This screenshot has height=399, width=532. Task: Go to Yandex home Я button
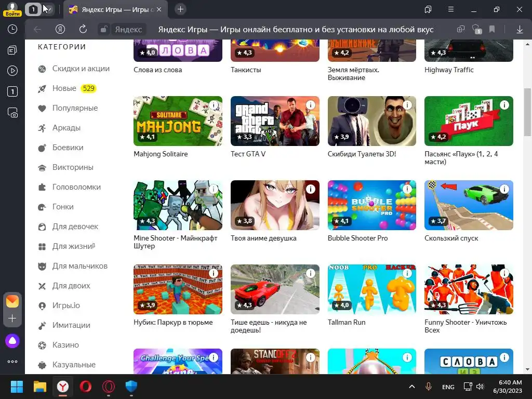click(x=60, y=29)
